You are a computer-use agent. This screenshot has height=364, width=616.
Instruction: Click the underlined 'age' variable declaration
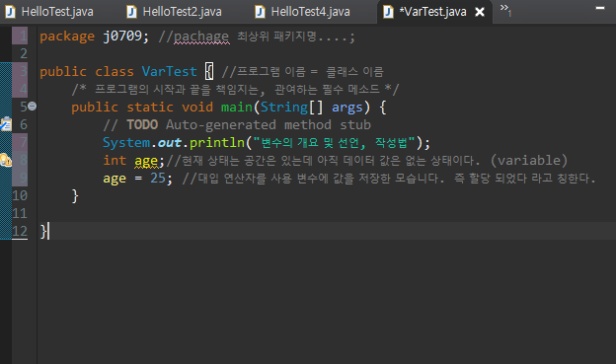[x=146, y=161]
